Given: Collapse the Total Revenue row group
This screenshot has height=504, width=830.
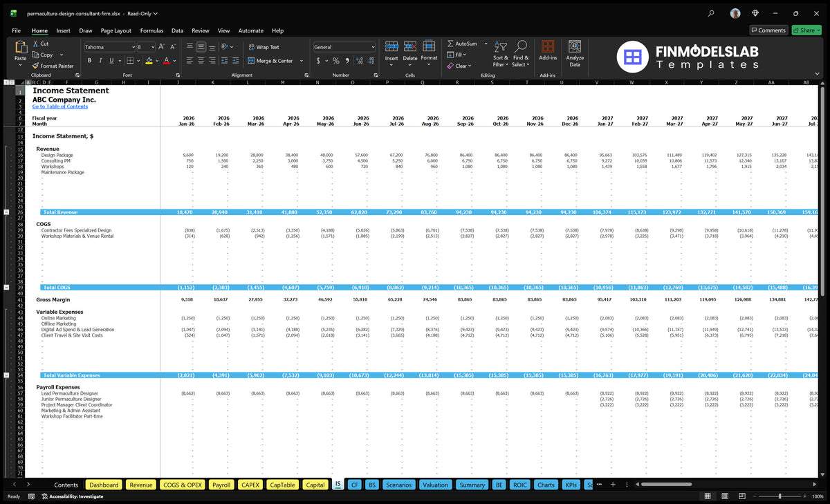Looking at the screenshot, I should tap(7, 212).
